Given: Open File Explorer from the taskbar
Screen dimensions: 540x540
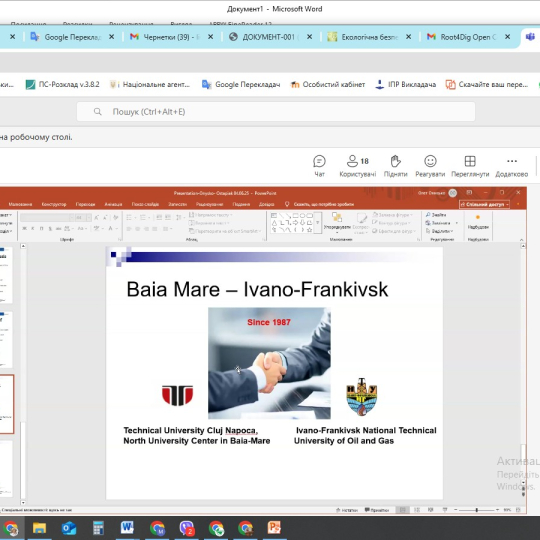Looking at the screenshot, I should coord(39,528).
